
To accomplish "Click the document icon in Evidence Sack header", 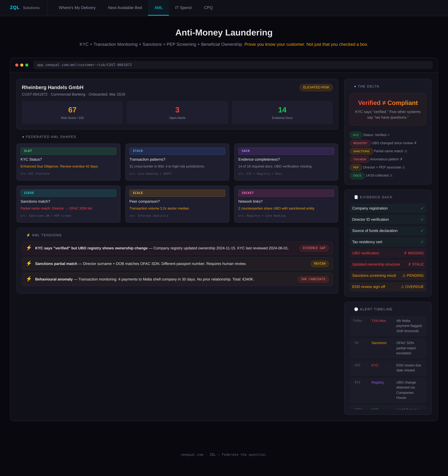I will point(356,197).
